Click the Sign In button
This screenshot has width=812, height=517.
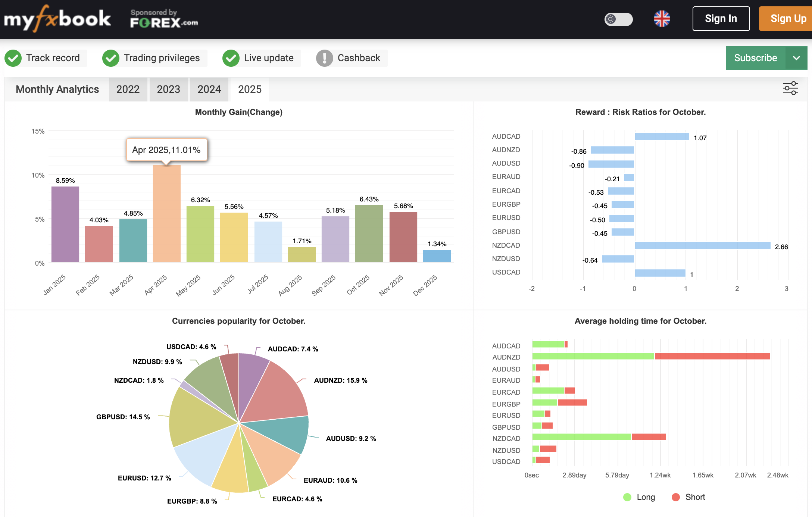721,18
